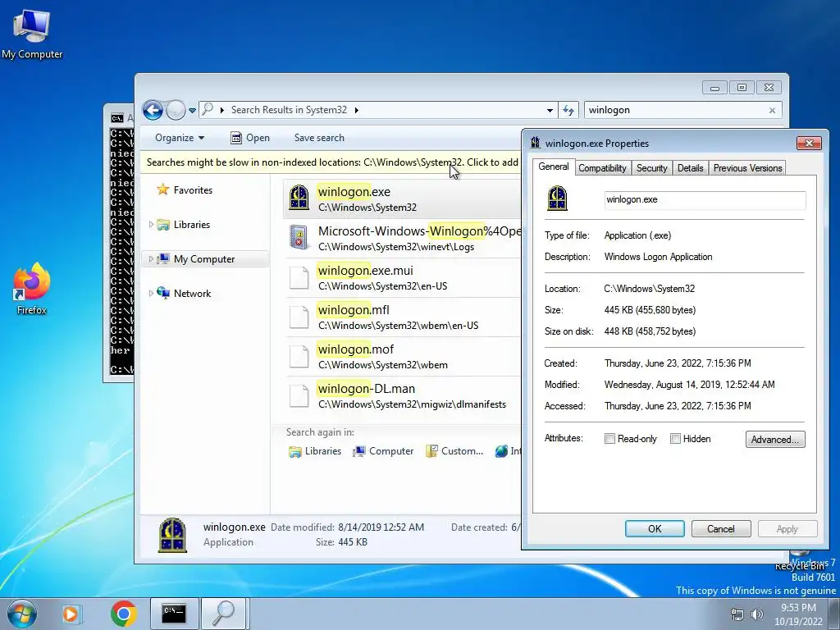Click Cancel in Properties dialog
The image size is (840, 630).
click(720, 529)
